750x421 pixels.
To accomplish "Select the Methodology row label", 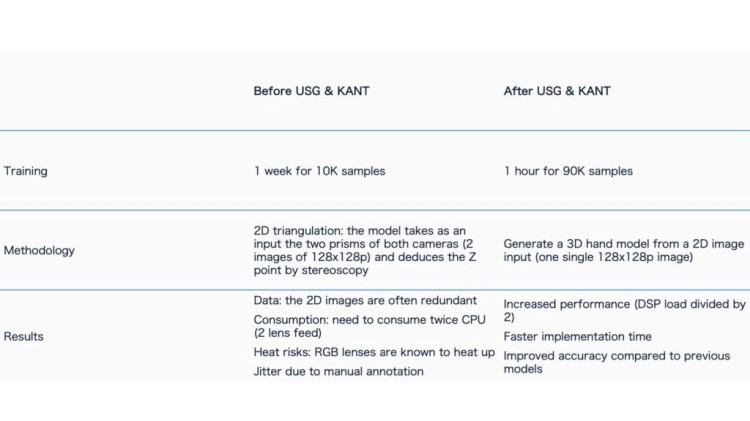I will (39, 250).
